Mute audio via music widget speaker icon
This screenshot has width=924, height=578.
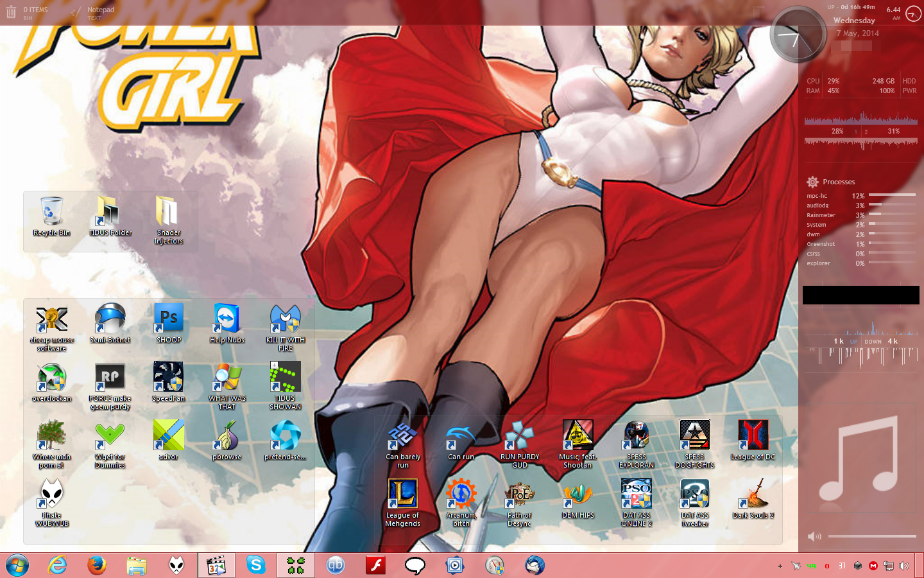(x=814, y=536)
